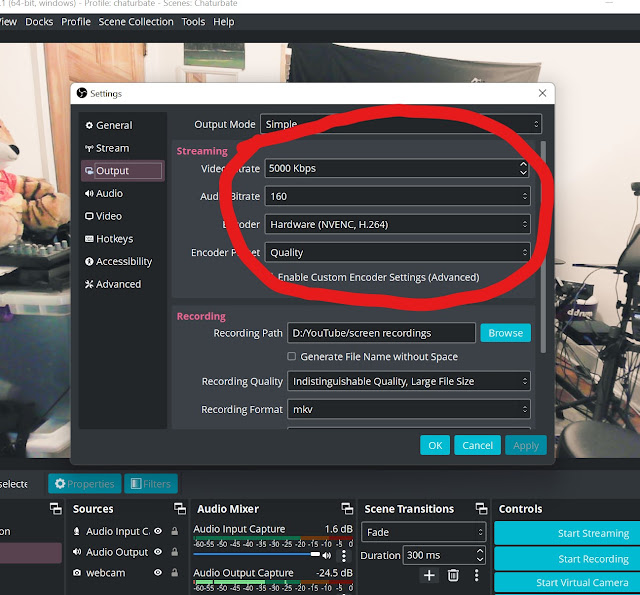Click Browse for recording path

505,333
